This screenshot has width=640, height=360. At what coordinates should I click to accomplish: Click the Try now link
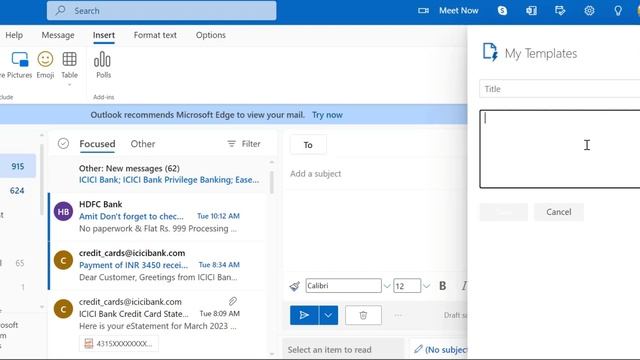coord(327,115)
